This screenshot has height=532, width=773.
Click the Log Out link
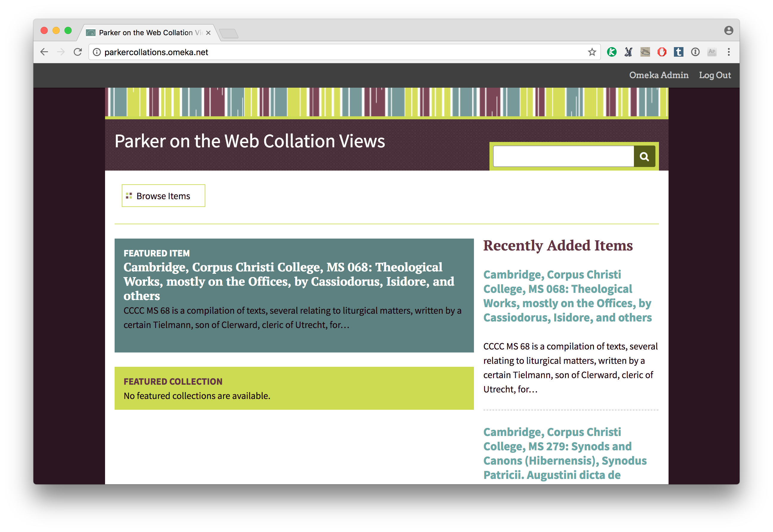715,75
